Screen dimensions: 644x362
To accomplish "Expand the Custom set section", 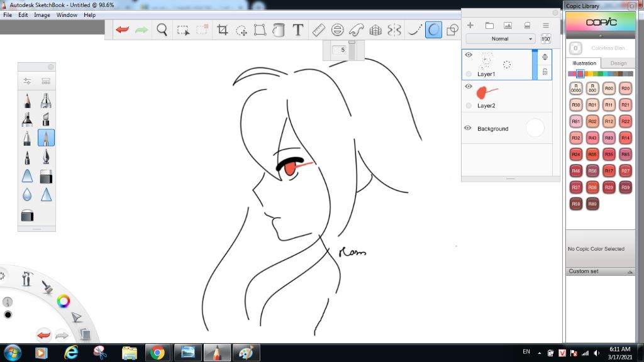I will (x=601, y=271).
